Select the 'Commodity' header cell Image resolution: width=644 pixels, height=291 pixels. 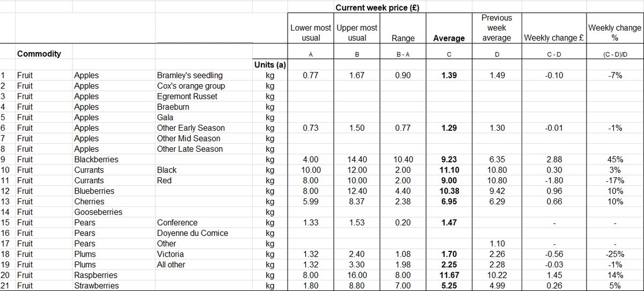click(x=39, y=54)
